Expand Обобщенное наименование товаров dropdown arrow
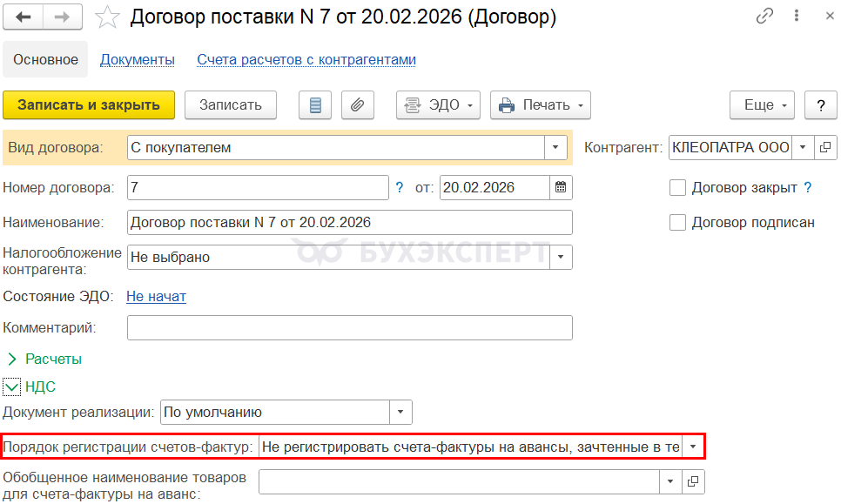 tap(670, 481)
